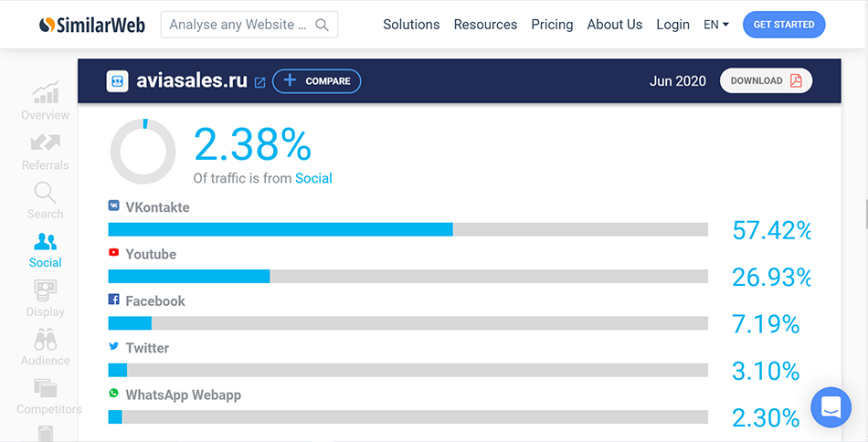Go to Audience binoculars section
The image size is (868, 442).
[46, 347]
